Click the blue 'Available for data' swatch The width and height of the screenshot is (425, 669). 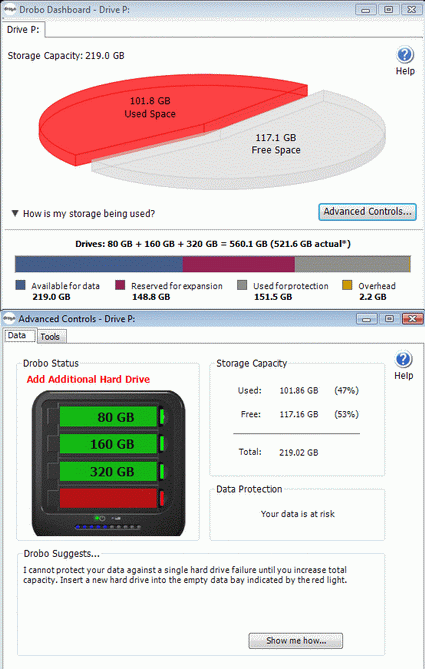point(20,285)
